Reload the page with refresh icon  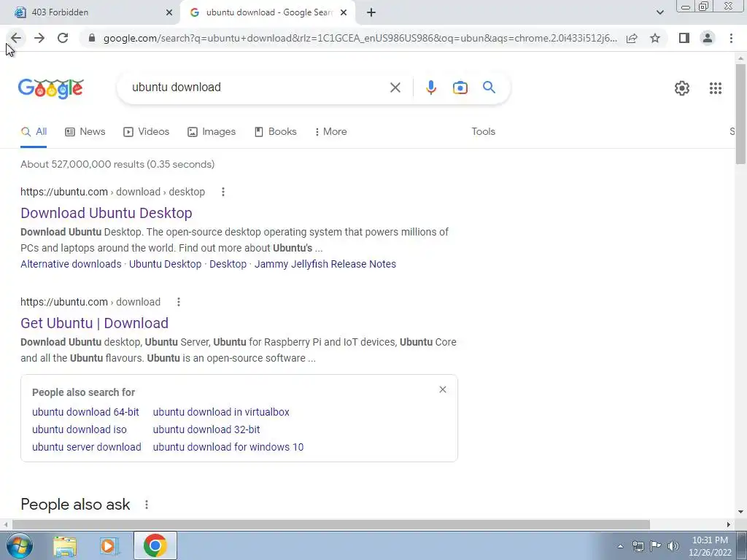click(63, 38)
